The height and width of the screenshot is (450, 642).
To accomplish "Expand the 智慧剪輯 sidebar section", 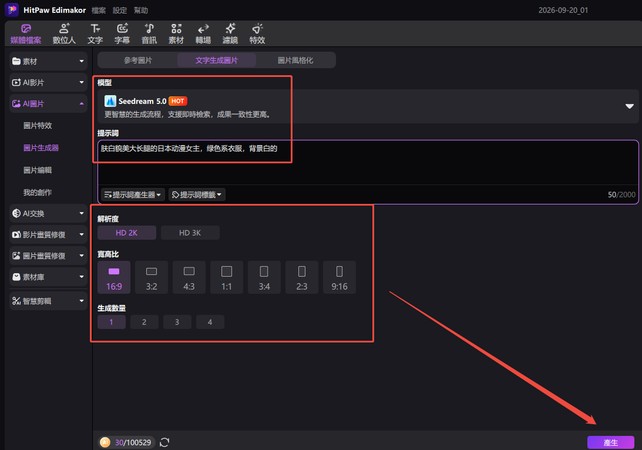I will point(48,301).
